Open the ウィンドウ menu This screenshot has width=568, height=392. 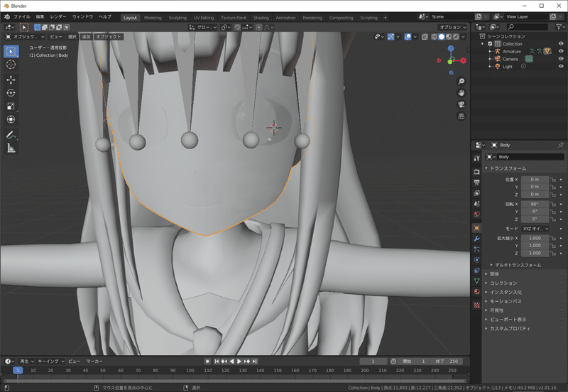[82, 16]
